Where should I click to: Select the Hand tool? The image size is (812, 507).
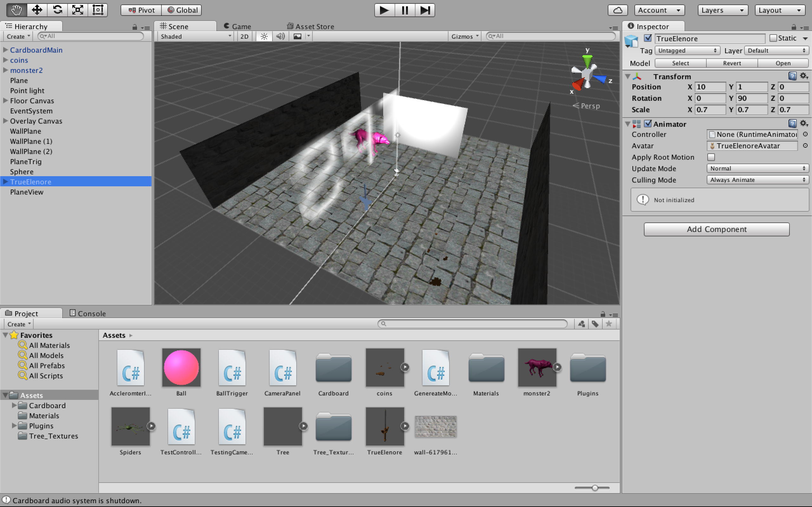click(16, 10)
